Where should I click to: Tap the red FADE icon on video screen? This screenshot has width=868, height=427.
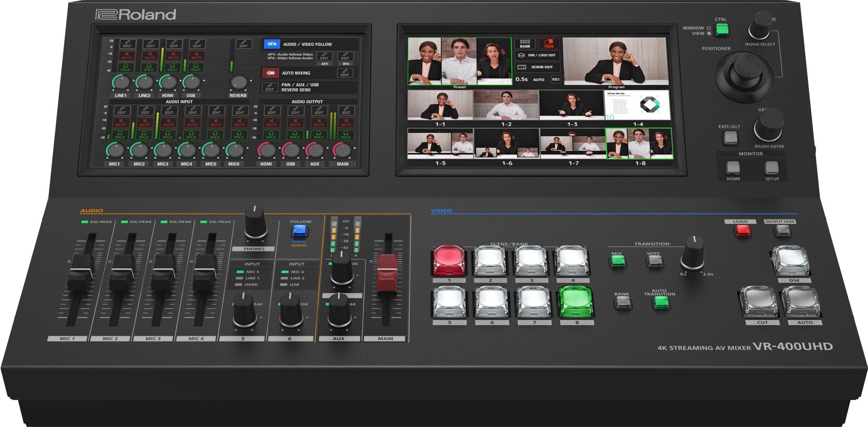pyautogui.click(x=549, y=43)
